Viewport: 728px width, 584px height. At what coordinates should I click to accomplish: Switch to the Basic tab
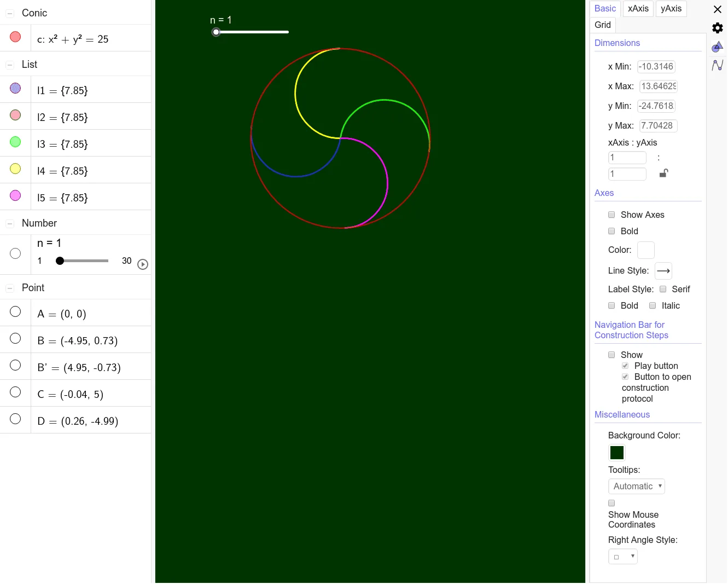[x=605, y=8]
